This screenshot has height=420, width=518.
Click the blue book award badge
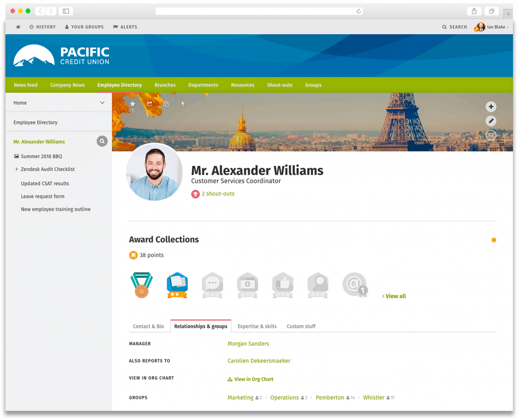click(177, 285)
